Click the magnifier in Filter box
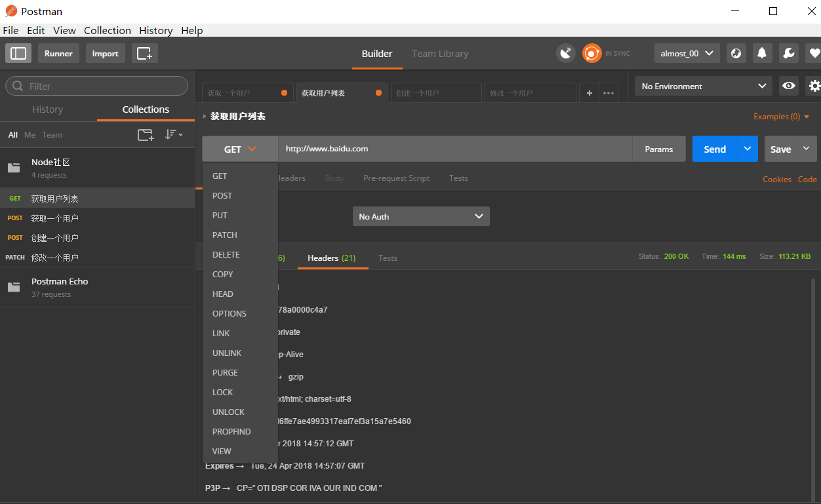The width and height of the screenshot is (821, 504). [18, 86]
